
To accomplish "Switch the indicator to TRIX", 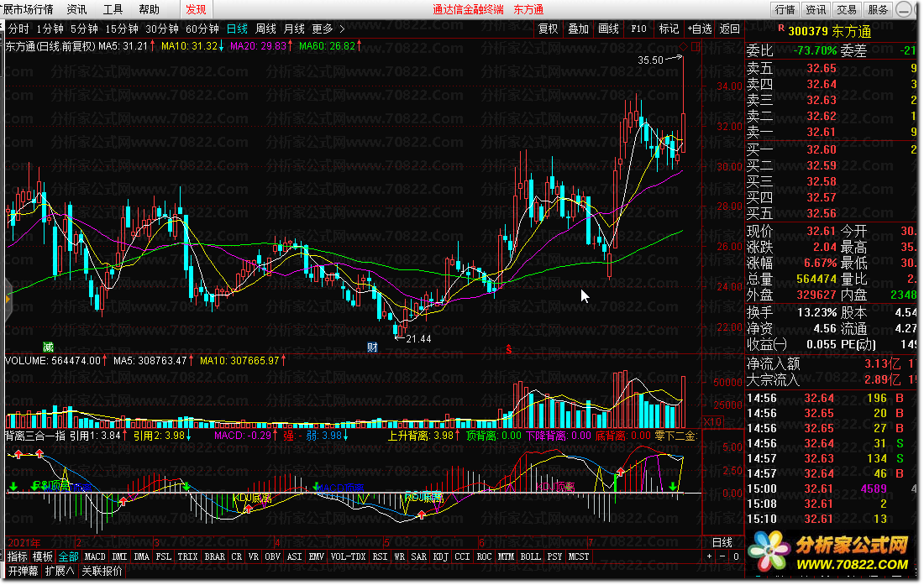I will (x=187, y=556).
